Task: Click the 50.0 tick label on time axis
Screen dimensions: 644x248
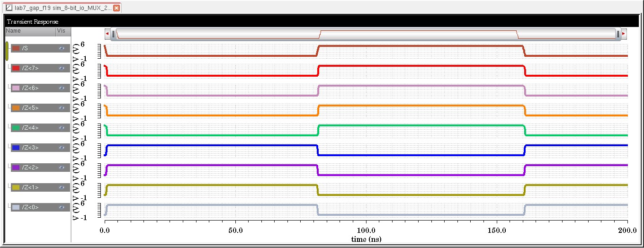Action: pyautogui.click(x=235, y=231)
